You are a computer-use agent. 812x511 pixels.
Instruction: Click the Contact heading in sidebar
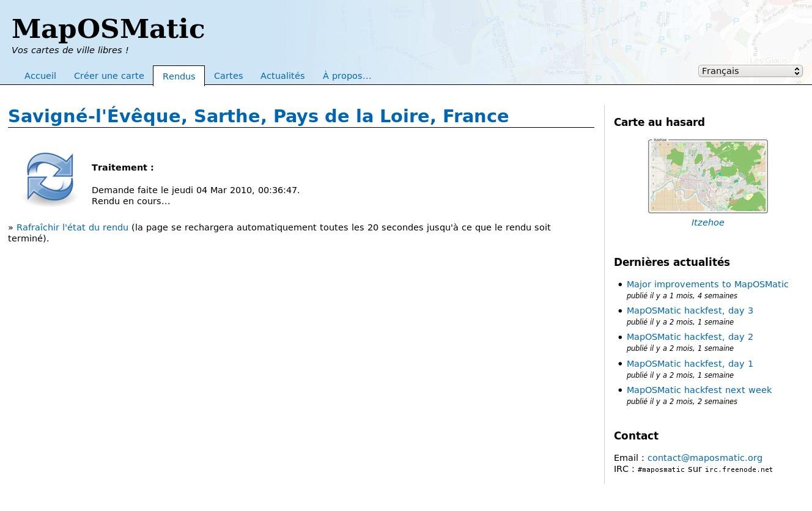636,436
